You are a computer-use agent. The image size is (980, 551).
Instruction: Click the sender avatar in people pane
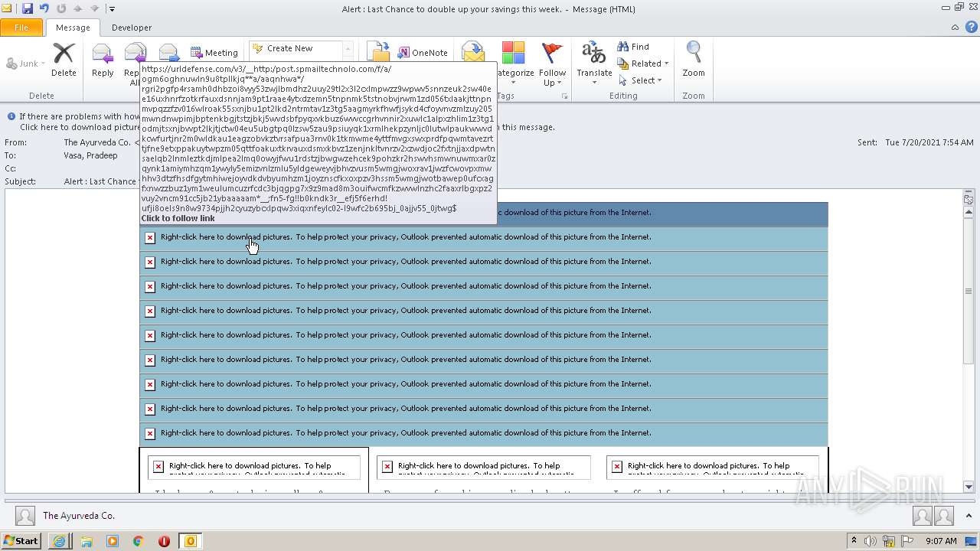25,516
